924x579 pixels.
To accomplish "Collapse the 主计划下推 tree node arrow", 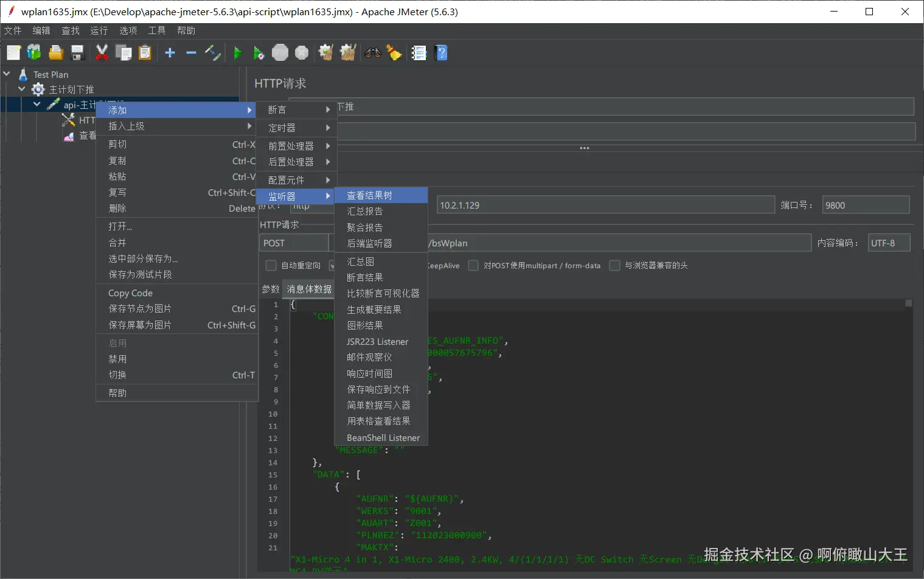I will tap(22, 89).
